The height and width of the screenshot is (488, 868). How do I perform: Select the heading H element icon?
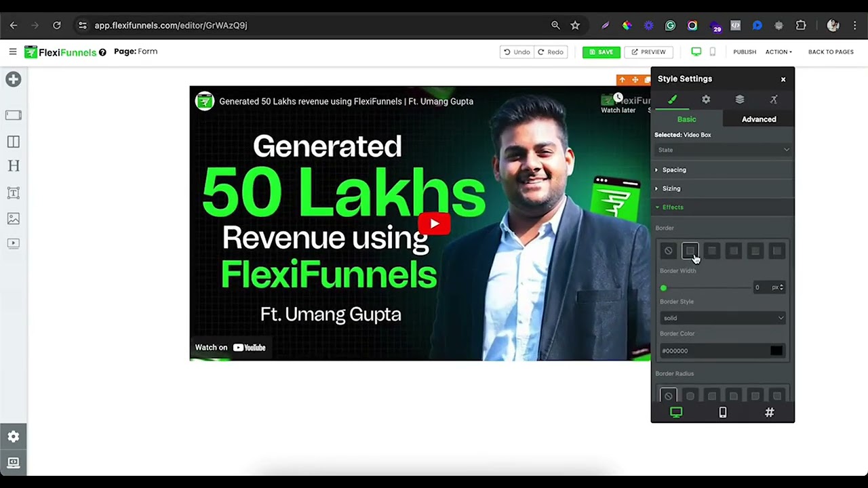tap(13, 166)
